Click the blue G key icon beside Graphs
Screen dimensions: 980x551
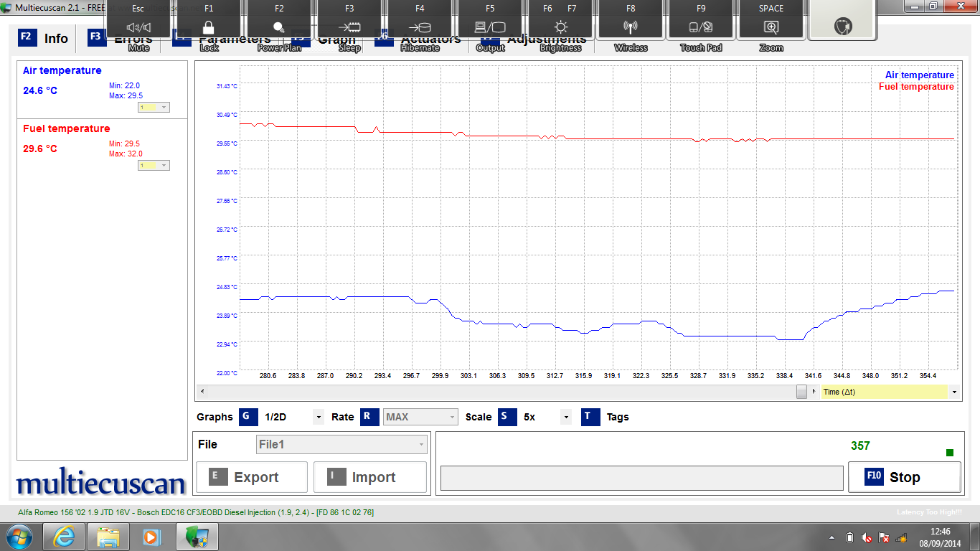pos(248,417)
